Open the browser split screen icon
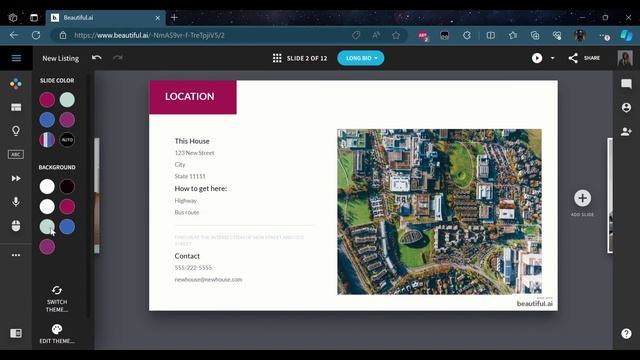Screen dimensions: 640x360 click(x=491, y=36)
